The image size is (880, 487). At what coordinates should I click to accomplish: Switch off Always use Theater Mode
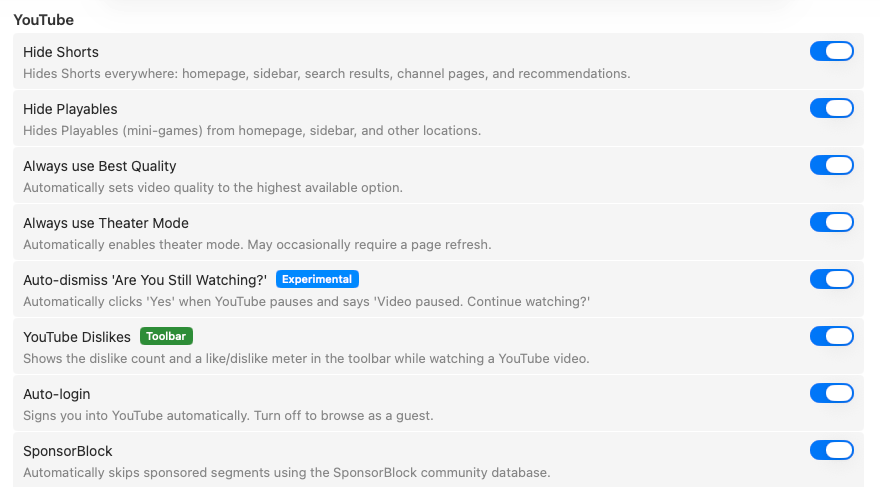[x=832, y=222]
